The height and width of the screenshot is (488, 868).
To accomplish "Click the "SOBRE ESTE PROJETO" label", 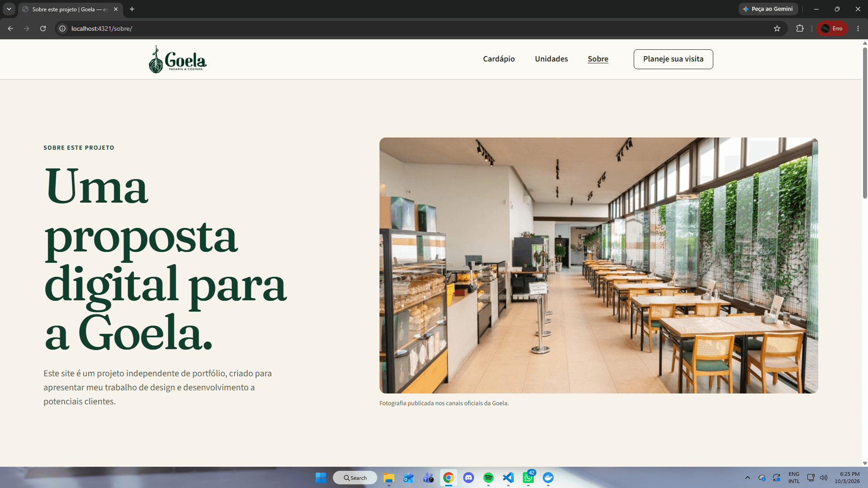I will coord(79,147).
